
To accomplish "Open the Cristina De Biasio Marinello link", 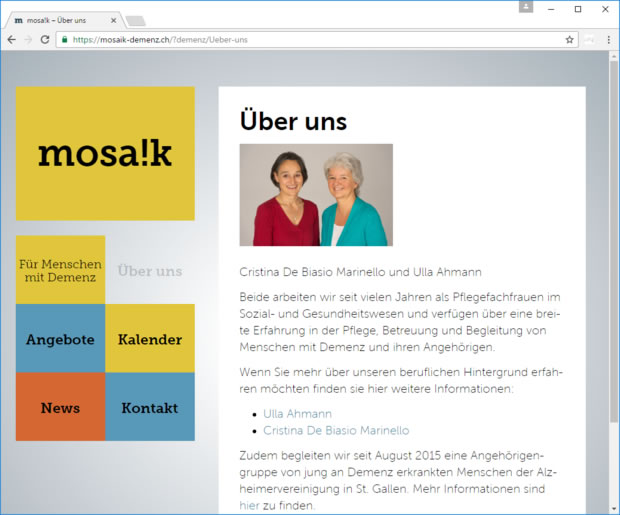I will (x=336, y=430).
